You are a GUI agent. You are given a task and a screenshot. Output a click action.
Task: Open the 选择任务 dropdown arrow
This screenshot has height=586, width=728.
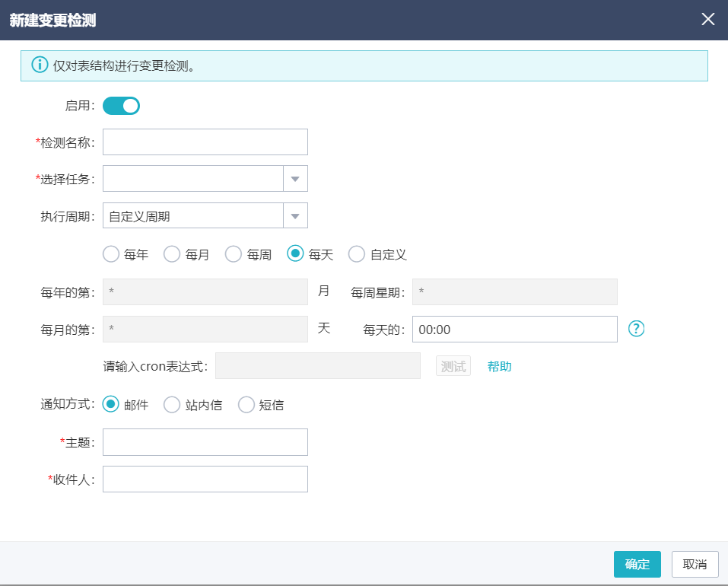295,179
